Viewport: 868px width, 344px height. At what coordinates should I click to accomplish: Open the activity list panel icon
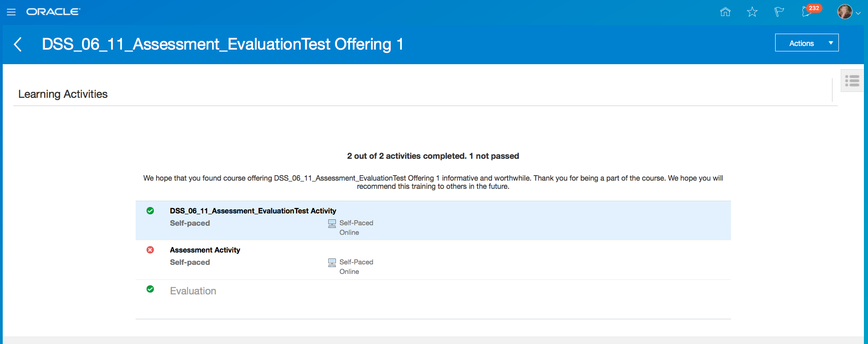point(852,81)
